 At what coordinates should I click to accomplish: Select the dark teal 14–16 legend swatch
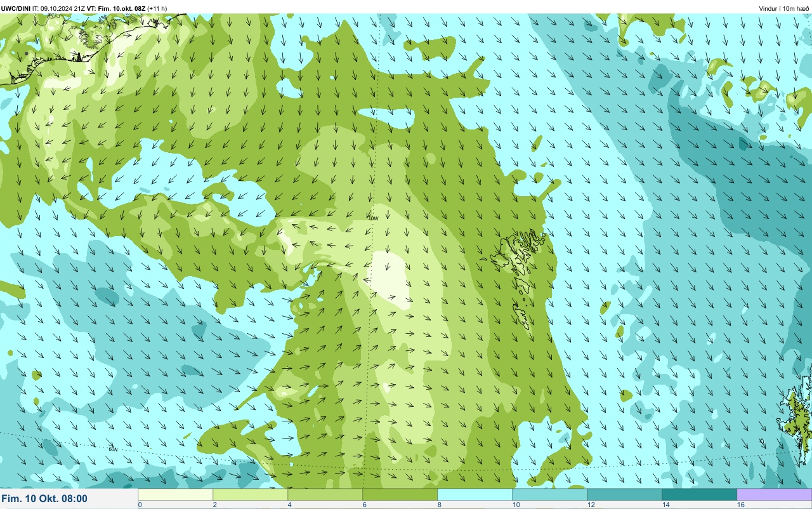(x=699, y=494)
